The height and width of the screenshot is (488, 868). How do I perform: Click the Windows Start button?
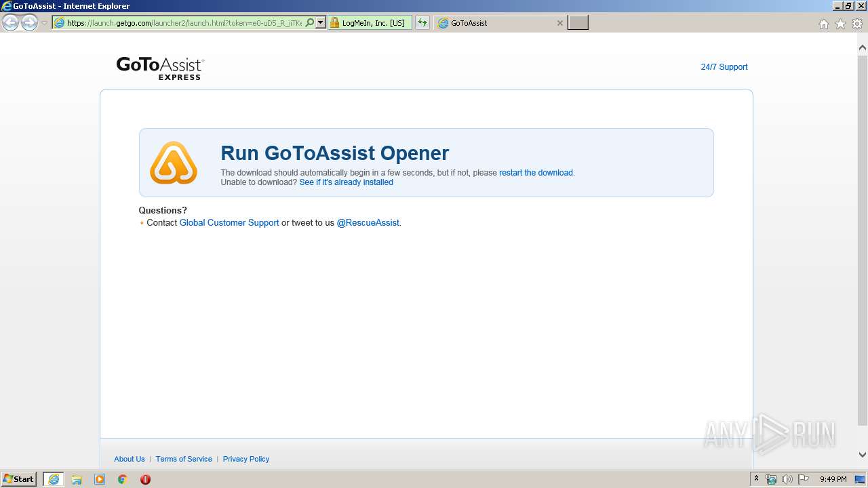19,479
